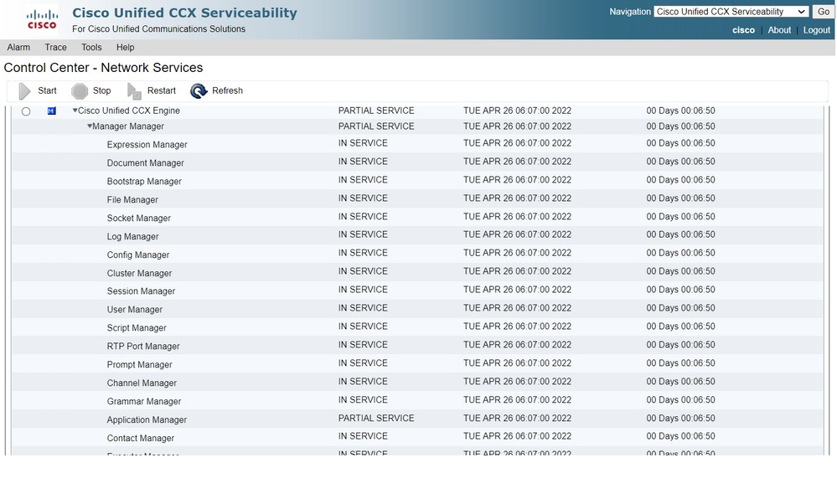The image size is (837, 504).
Task: Click the User Manager row
Action: (417, 309)
